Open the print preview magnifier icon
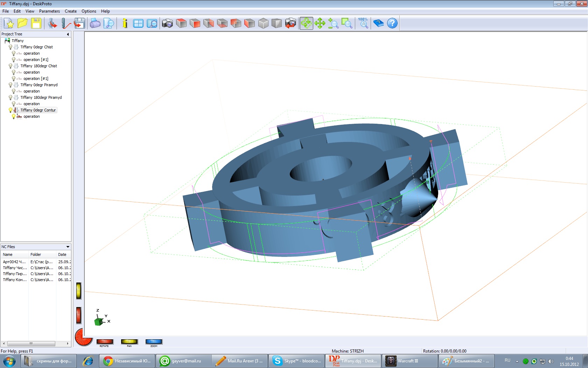The image size is (588, 368). click(109, 23)
